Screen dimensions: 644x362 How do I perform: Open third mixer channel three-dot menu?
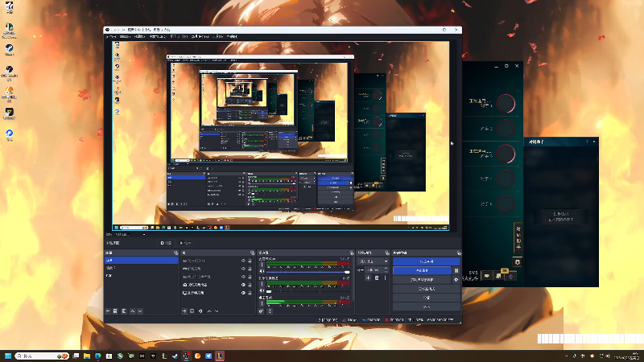(262, 304)
